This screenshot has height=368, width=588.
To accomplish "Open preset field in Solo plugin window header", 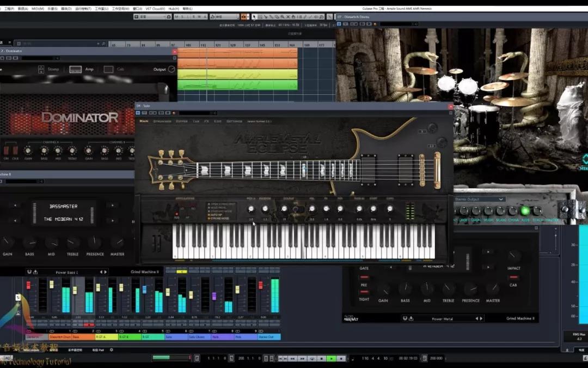I will pyautogui.click(x=198, y=113).
